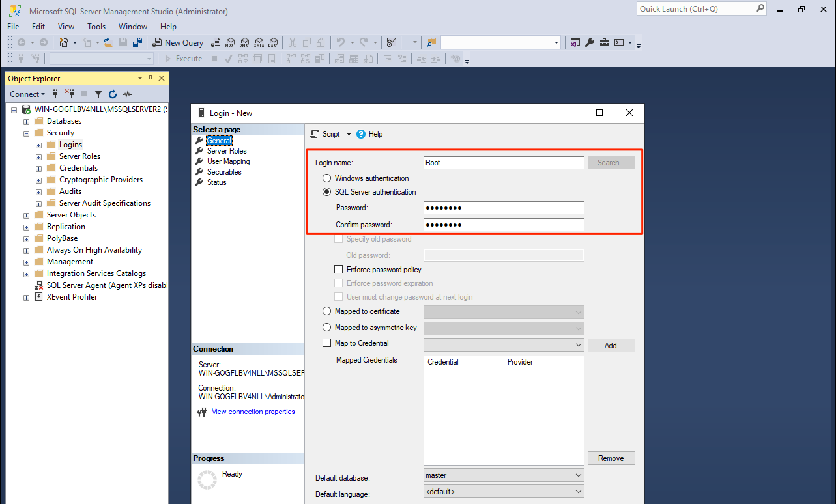Close the Object Explorer panel
836x504 pixels.
(162, 78)
